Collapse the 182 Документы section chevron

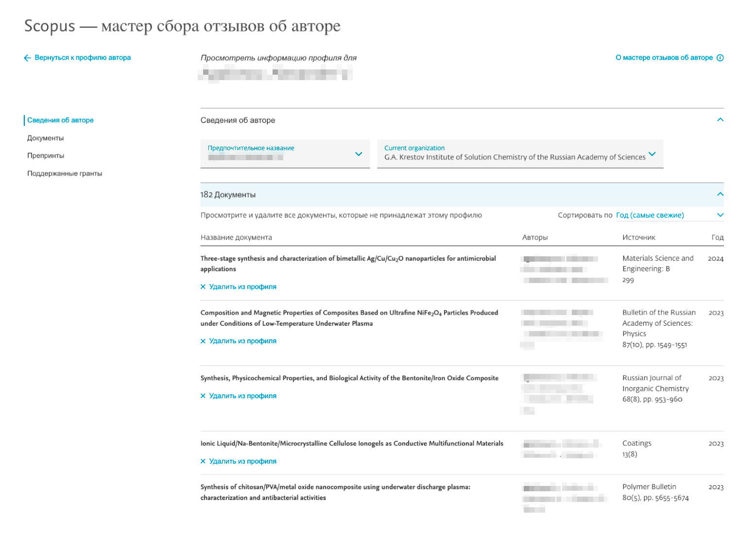coord(720,194)
